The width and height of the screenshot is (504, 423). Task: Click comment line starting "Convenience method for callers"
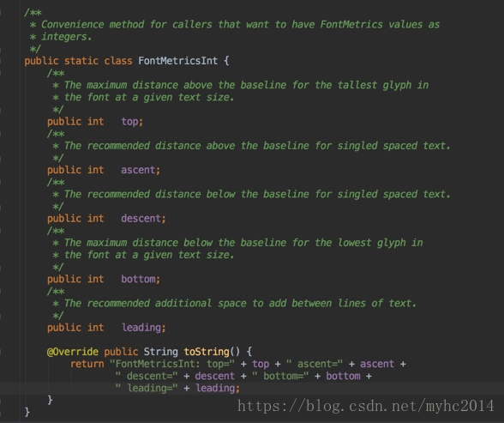pyautogui.click(x=235, y=24)
